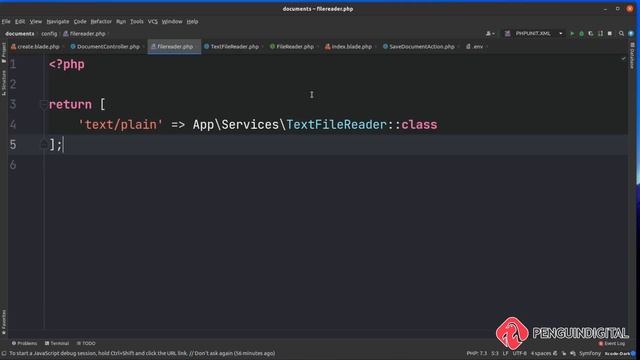Viewport: 640px width, 360px height.
Task: Open the Database tool window
Action: pyautogui.click(x=632, y=56)
